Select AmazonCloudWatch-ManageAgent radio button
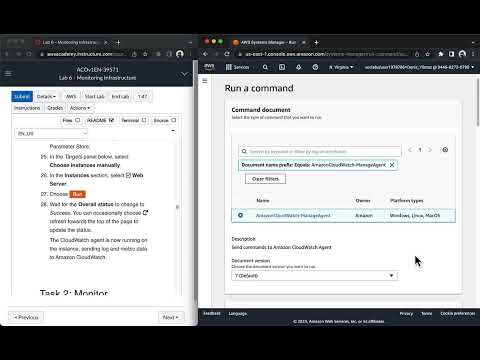Screen dimensions: 480x360 click(241, 215)
